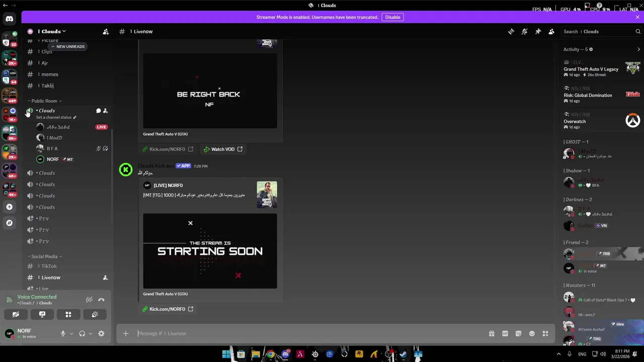The image size is (644, 362).
Task: Create invite for the Livenow channel
Action: pyautogui.click(x=105, y=278)
